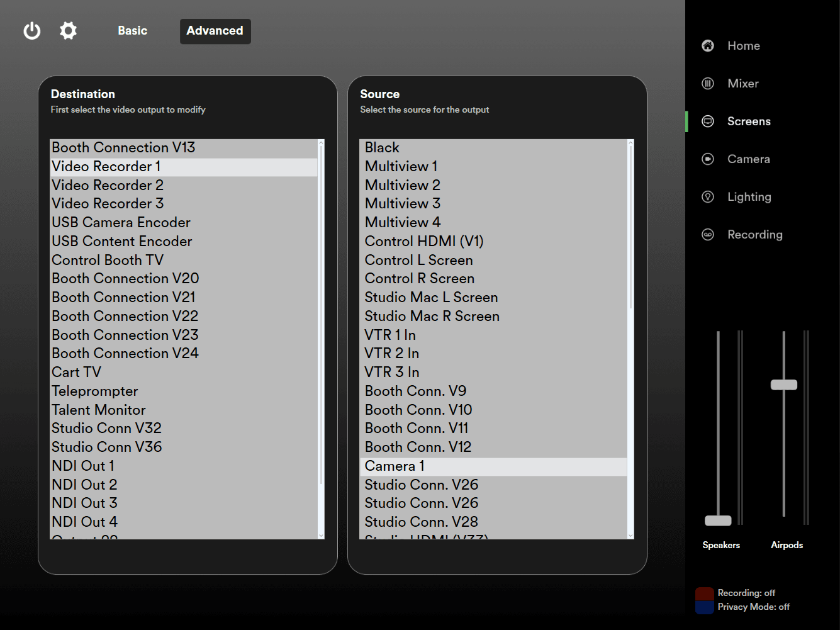Choose Multiview 1 as the source

pyautogui.click(x=493, y=167)
